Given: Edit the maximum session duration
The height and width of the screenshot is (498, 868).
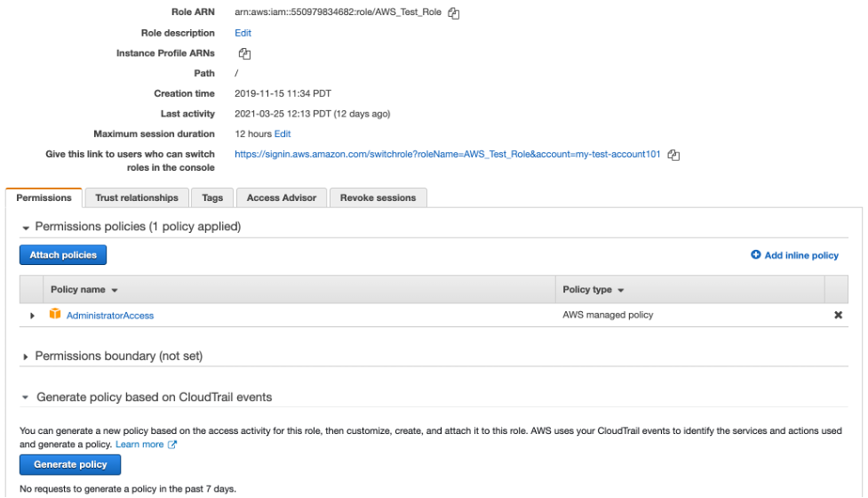Looking at the screenshot, I should 282,134.
